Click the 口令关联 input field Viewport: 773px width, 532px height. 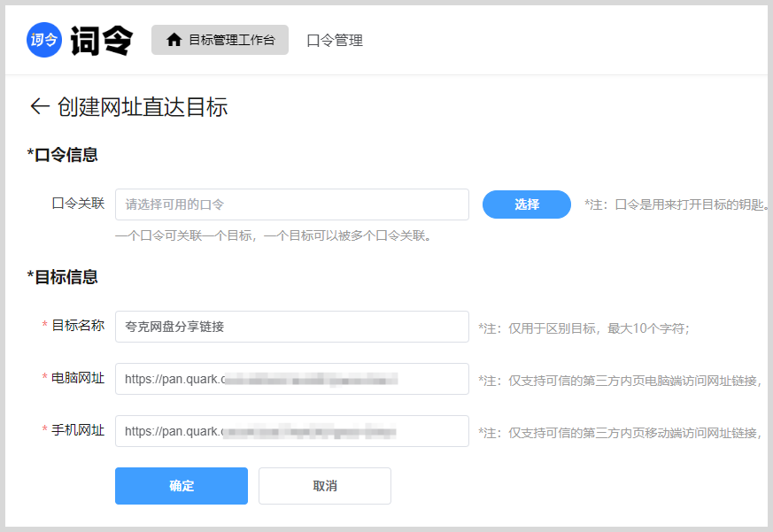click(x=292, y=204)
